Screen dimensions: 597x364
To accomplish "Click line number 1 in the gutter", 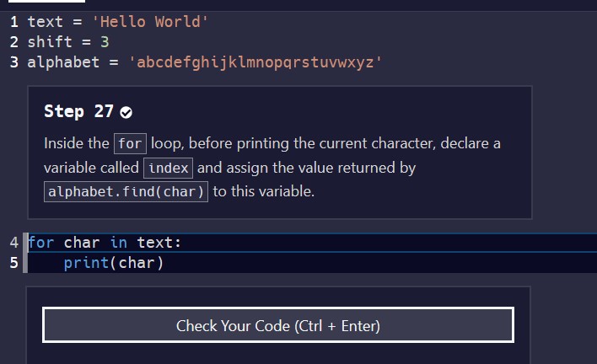I will click(14, 21).
